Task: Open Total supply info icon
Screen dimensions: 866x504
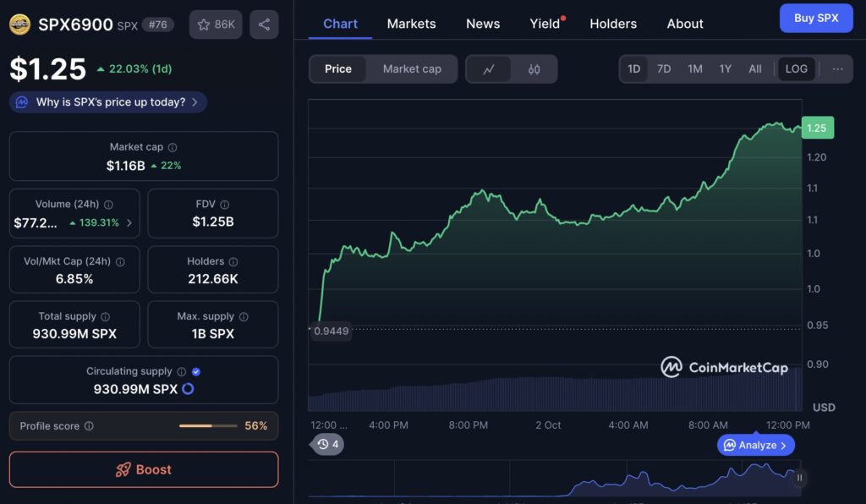Action: tap(106, 316)
